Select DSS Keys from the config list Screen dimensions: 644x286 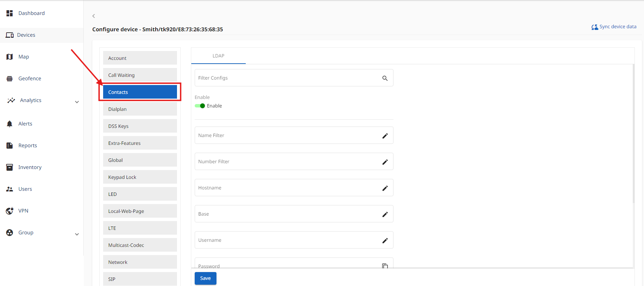click(x=140, y=126)
